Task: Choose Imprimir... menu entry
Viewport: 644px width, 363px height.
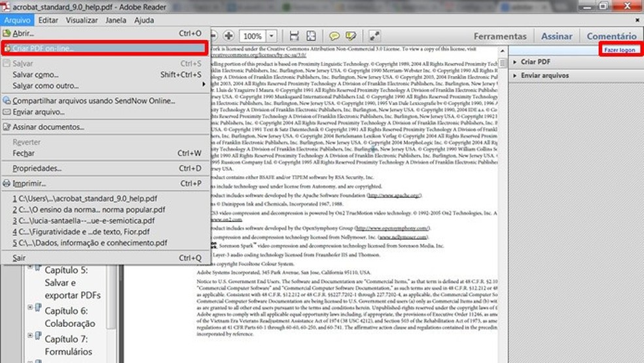Action: coord(105,183)
